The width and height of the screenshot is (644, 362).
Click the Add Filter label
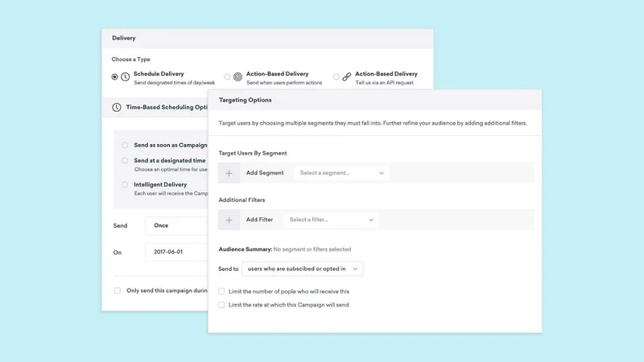(x=259, y=220)
